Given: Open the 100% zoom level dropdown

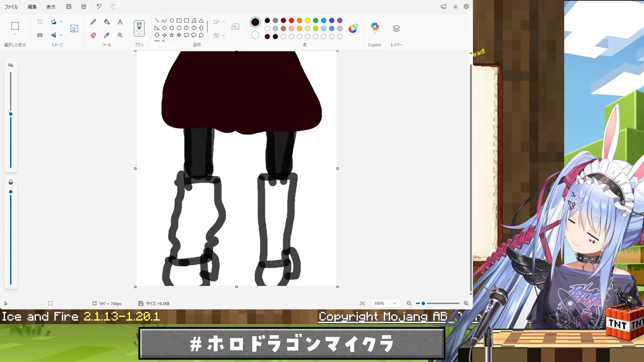Looking at the screenshot, I should (385, 303).
